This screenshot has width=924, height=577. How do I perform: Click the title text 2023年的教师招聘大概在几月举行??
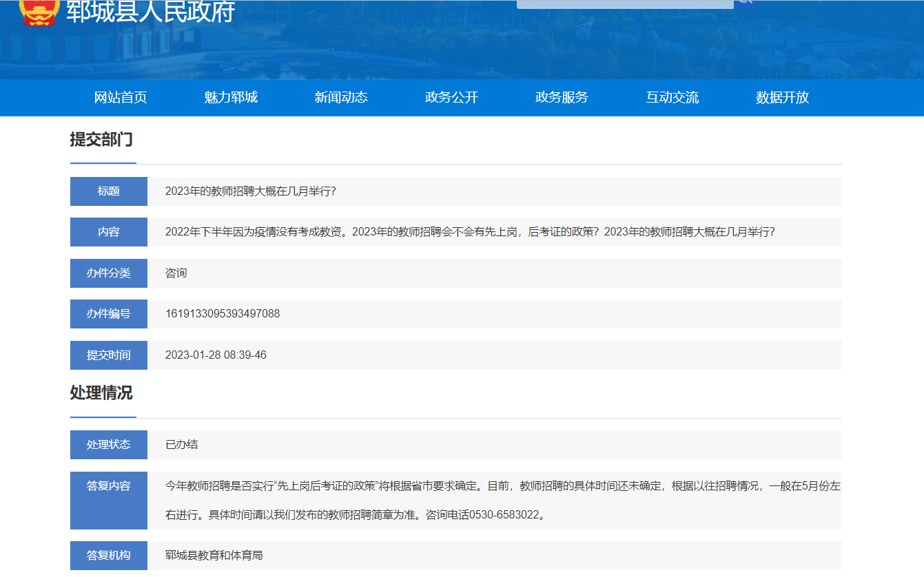[251, 191]
